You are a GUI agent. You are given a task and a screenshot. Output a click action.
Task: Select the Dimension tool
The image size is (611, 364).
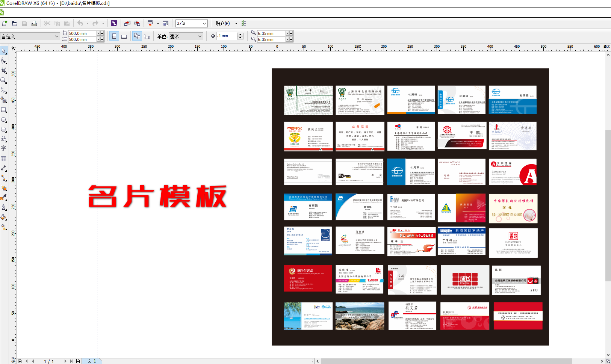pyautogui.click(x=4, y=168)
